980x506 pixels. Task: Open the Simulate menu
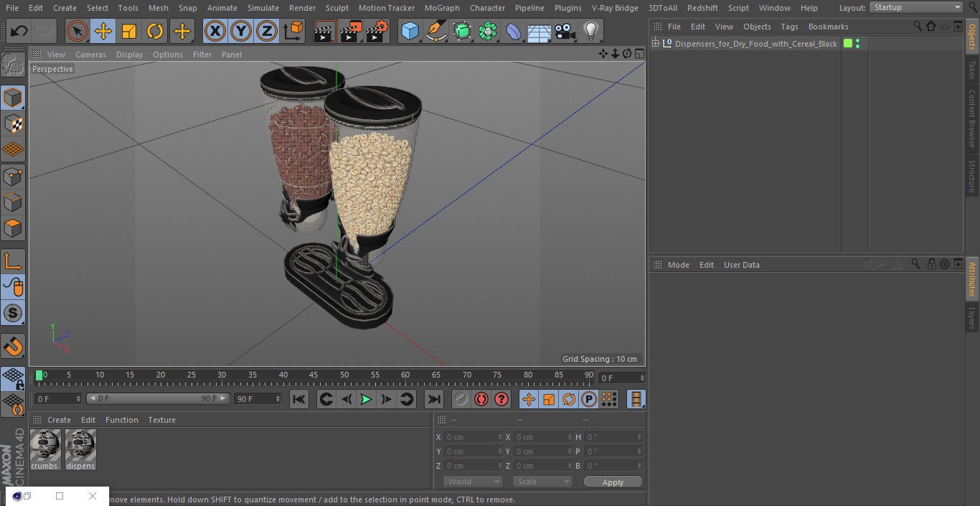[263, 8]
